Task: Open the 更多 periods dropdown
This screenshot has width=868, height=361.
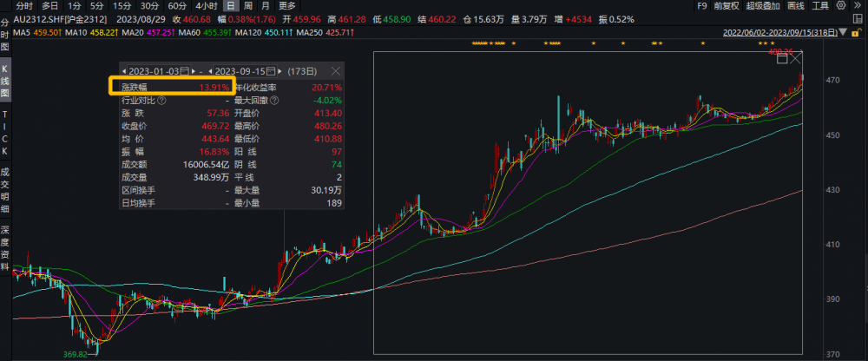Action: tap(287, 5)
